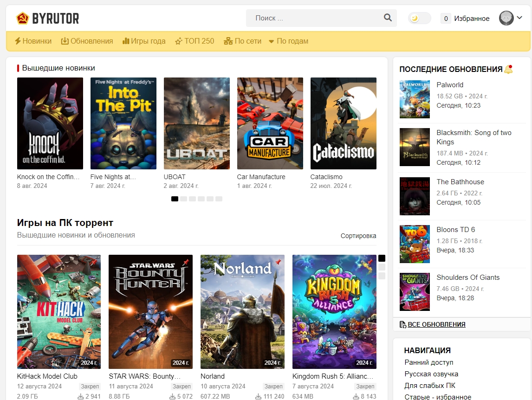Click the UBOAT title link
Image resolution: width=532 pixels, height=400 pixels.
click(175, 177)
